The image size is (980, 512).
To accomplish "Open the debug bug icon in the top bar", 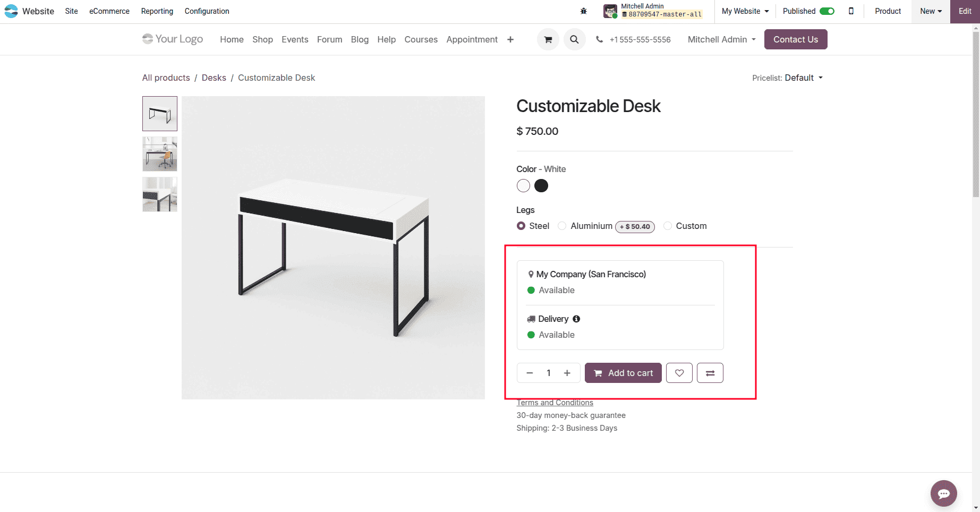I will tap(583, 11).
